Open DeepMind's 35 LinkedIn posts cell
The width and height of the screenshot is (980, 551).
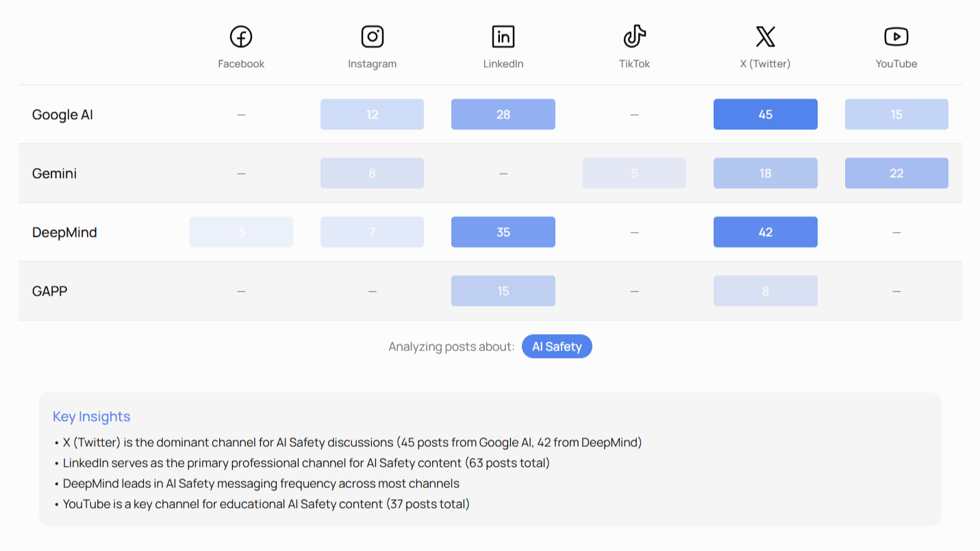(x=503, y=232)
